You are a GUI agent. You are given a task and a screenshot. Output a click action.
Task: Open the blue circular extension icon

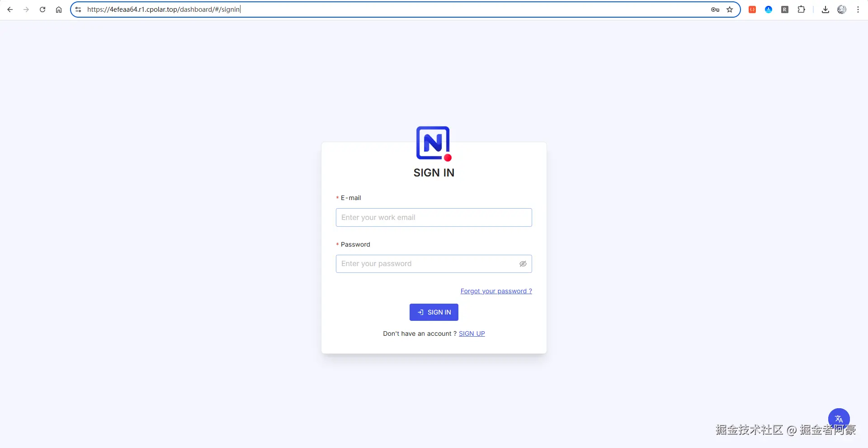point(769,10)
